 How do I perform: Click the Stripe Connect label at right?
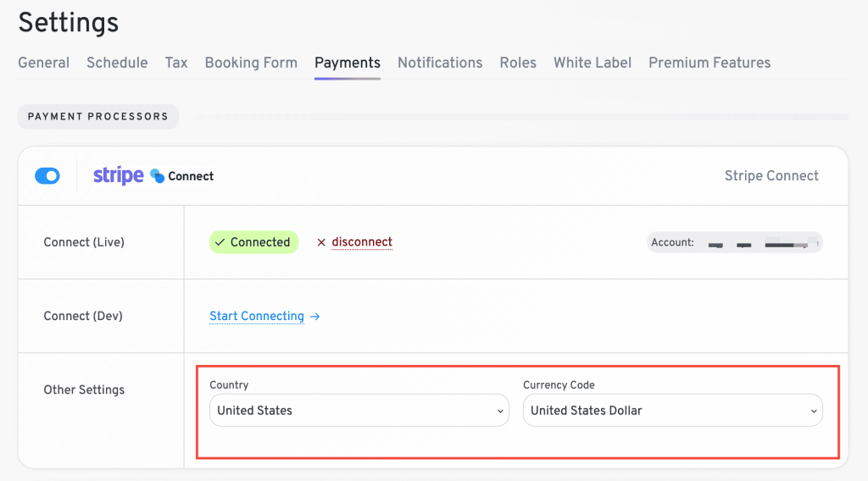pos(771,176)
